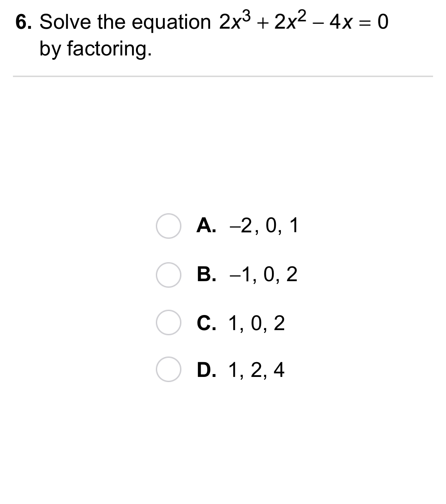
Task: Click the bold letter "C." label
Action: point(206,323)
